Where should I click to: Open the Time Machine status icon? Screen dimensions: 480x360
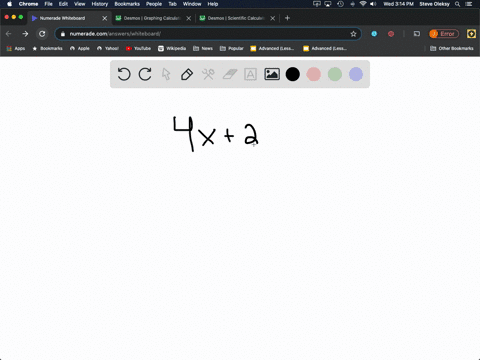(340, 4)
